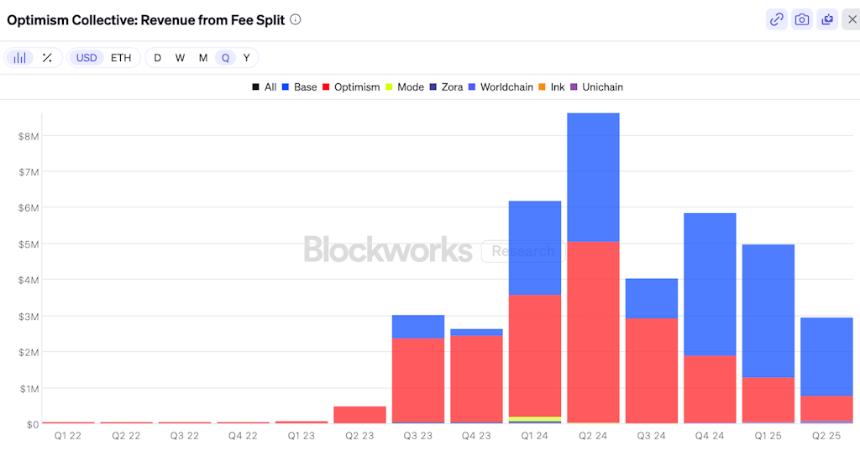Toggle the Base series in legend
Viewport: 860px width, 456px height.
click(x=299, y=87)
